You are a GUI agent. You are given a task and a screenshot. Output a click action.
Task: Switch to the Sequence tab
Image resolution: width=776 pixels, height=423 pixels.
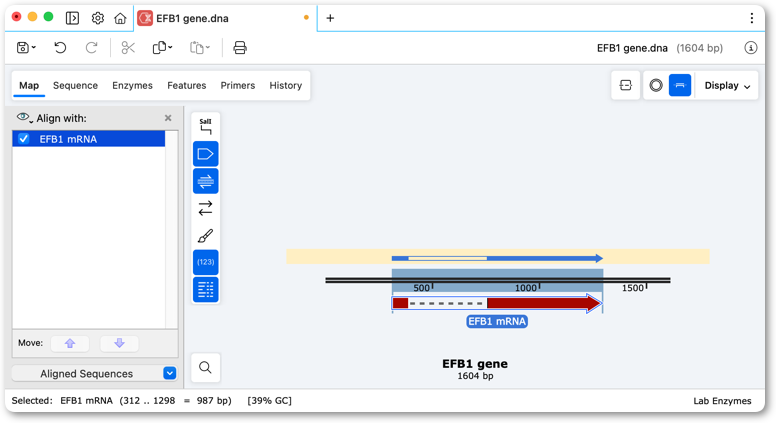click(x=75, y=86)
